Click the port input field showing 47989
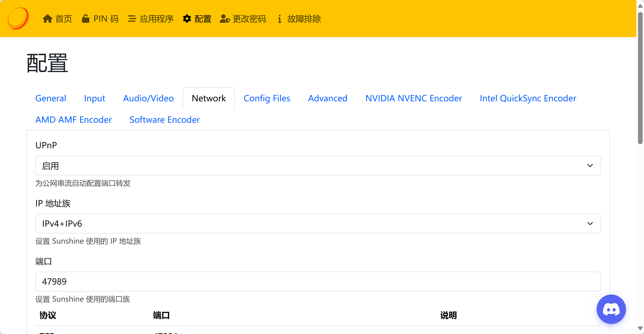 point(318,282)
